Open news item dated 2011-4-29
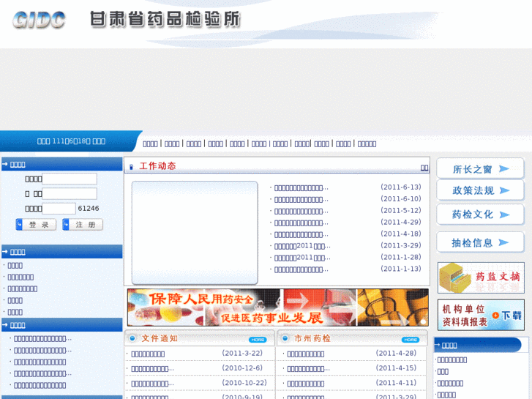 point(301,223)
